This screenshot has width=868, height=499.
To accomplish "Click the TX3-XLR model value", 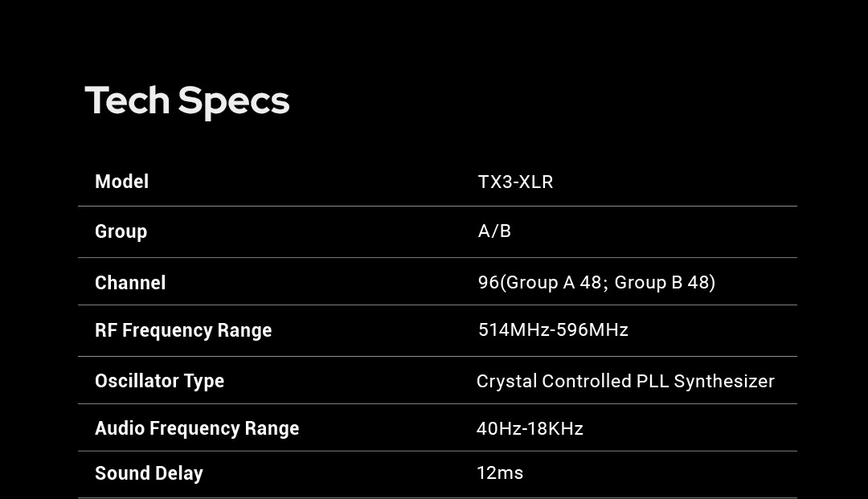I will pos(515,182).
